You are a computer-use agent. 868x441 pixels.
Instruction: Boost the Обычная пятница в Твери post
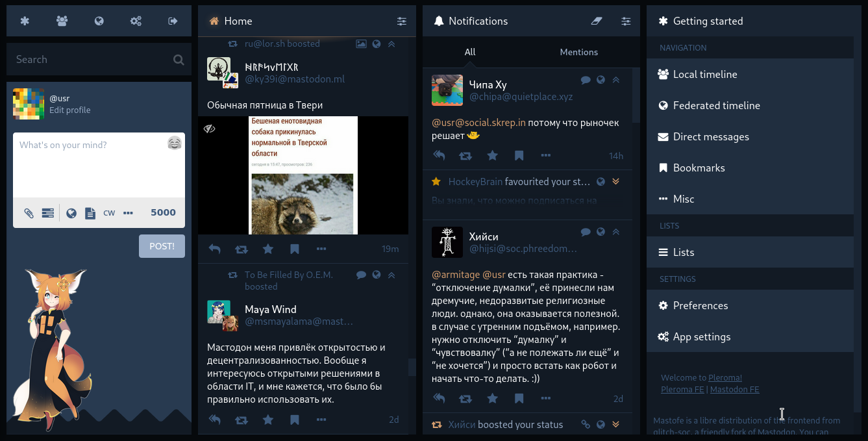tap(241, 249)
